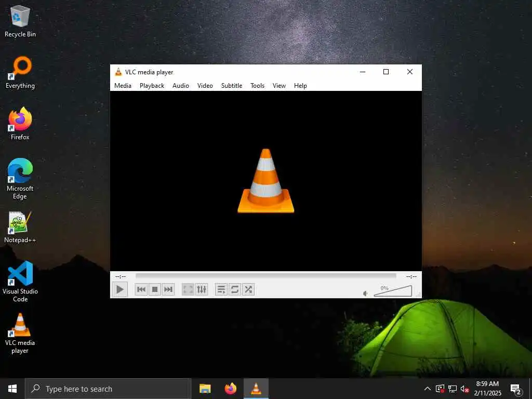The width and height of the screenshot is (532, 399).
Task: Open network status tray icon
Action: (453, 389)
